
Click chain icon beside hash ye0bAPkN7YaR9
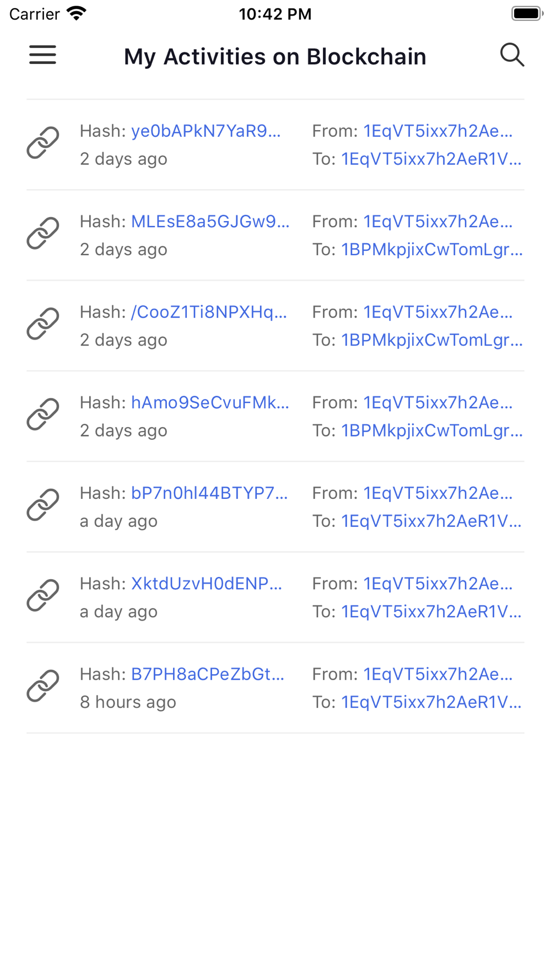pyautogui.click(x=43, y=143)
